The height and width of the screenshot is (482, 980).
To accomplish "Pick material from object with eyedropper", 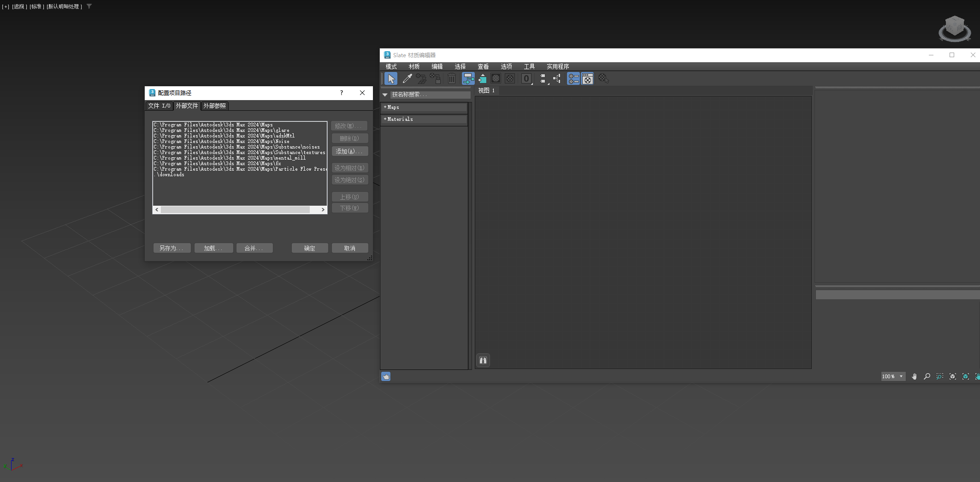I will pos(407,79).
